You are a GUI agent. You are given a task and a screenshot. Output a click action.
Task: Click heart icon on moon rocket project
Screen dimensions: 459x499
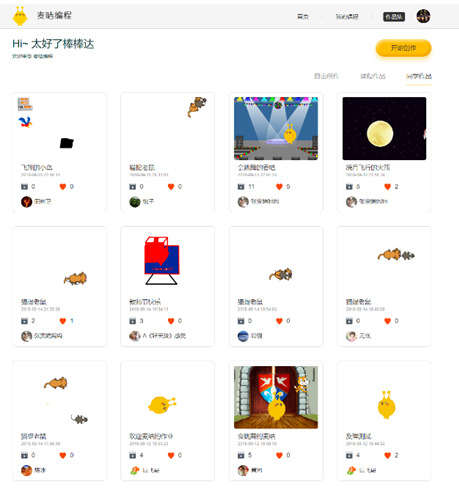click(387, 187)
